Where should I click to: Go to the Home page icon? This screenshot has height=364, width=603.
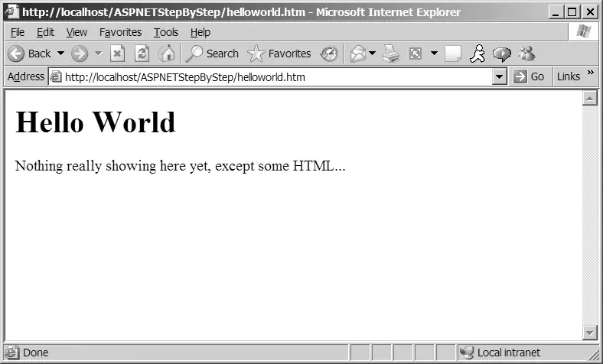click(x=167, y=54)
